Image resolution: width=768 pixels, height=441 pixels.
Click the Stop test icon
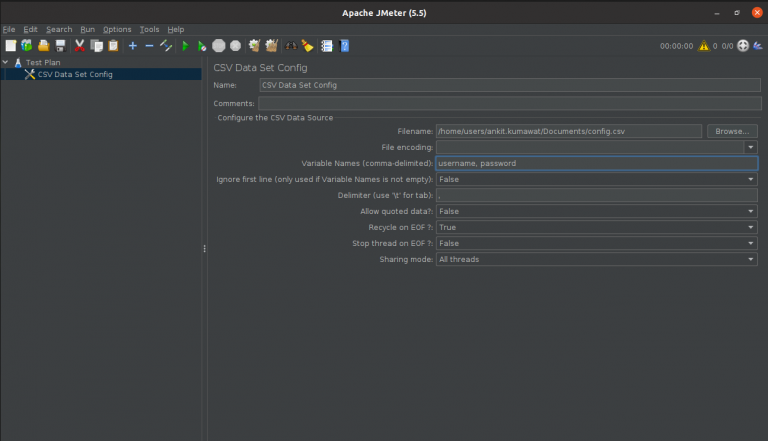pyautogui.click(x=218, y=46)
